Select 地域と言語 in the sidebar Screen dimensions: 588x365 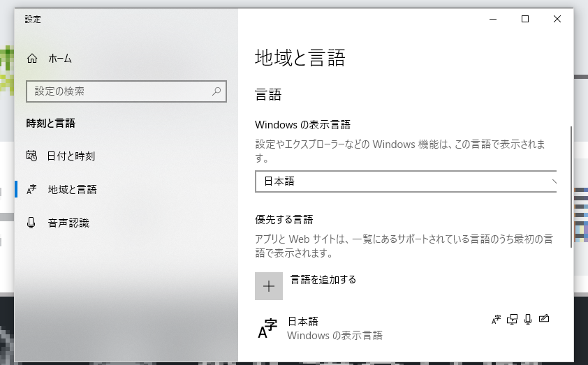click(72, 190)
